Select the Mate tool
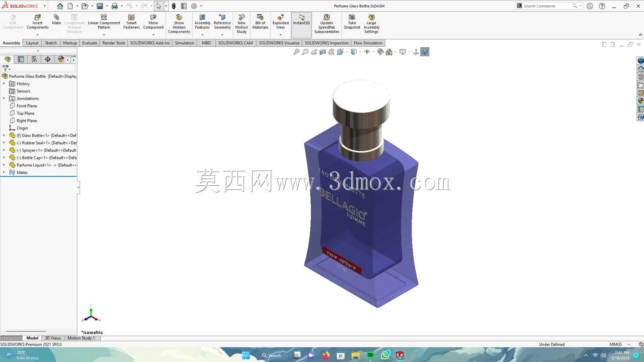 tap(56, 20)
